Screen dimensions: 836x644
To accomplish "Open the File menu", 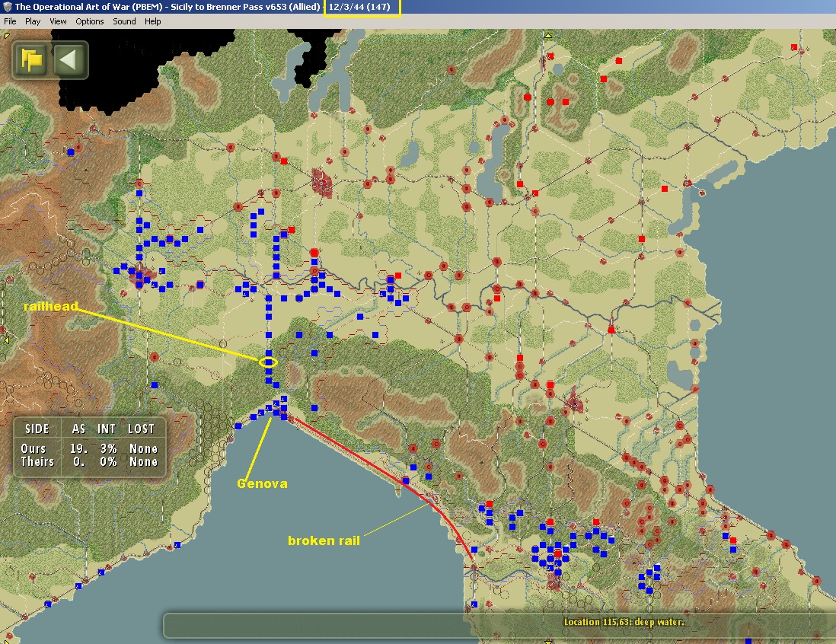I will click(10, 21).
